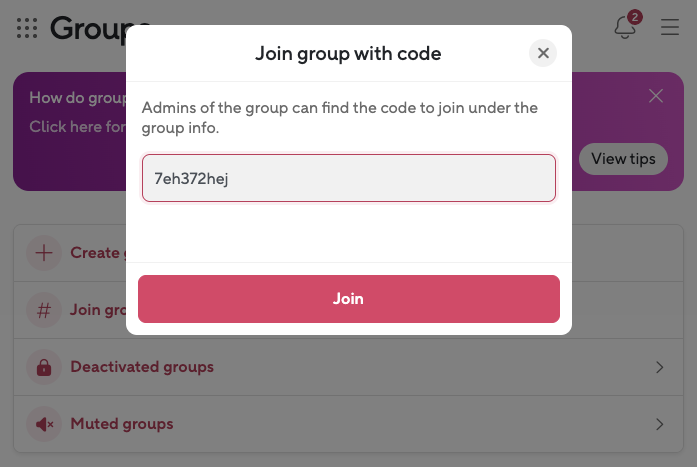The image size is (697, 467).
Task: Dismiss the purple tips banner
Action: point(656,96)
